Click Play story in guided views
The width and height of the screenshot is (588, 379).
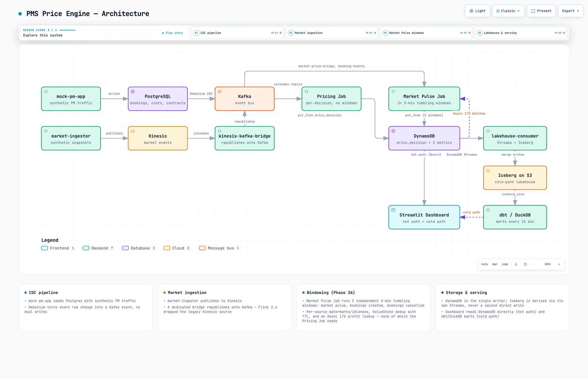click(173, 33)
